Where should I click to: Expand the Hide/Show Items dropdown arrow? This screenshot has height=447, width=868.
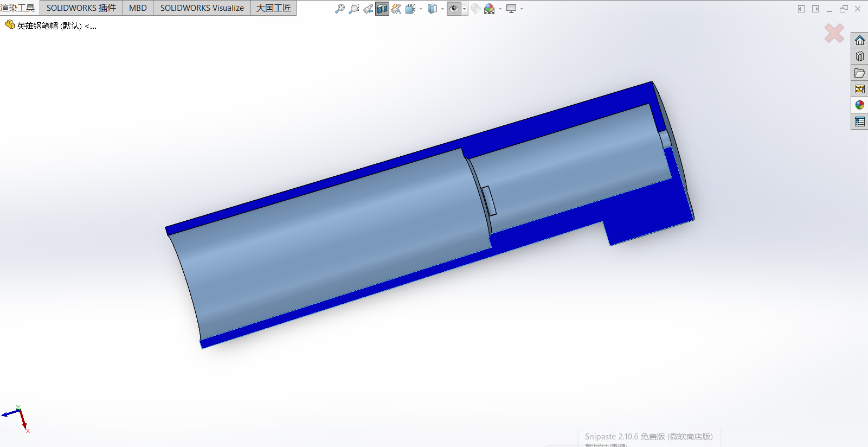465,9
